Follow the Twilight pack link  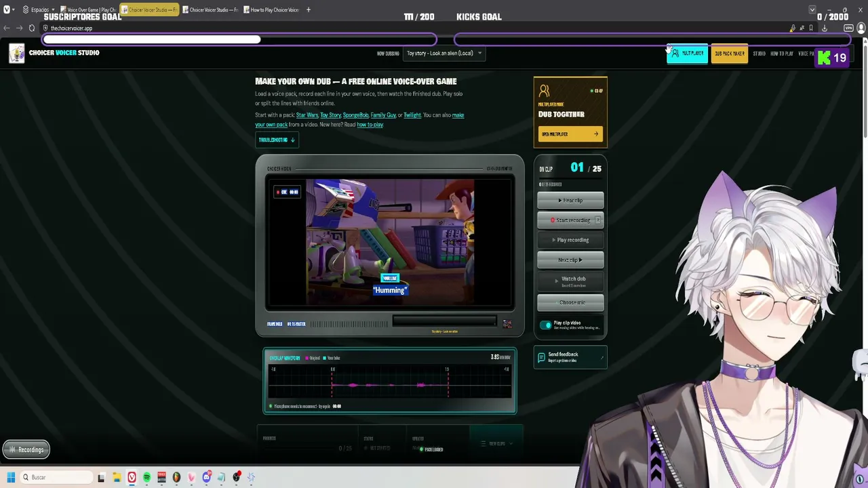(412, 115)
